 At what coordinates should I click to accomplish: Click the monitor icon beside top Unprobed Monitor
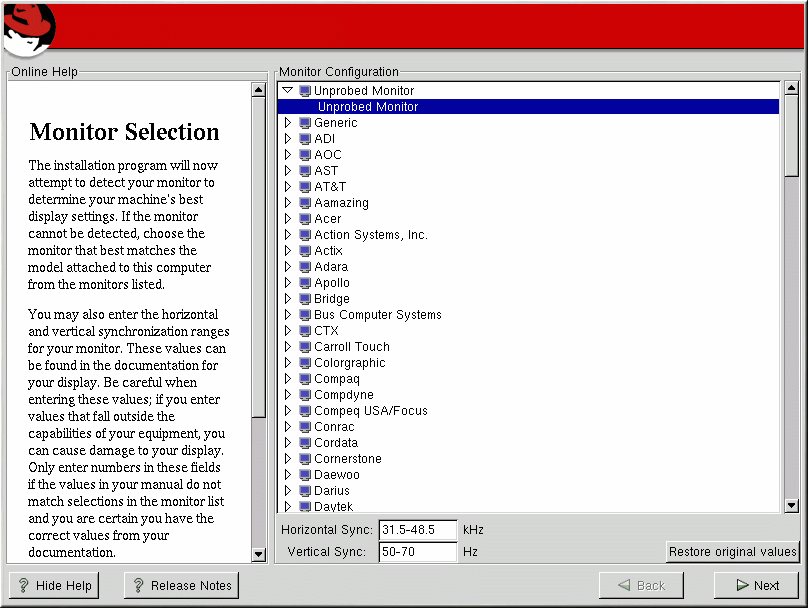305,91
